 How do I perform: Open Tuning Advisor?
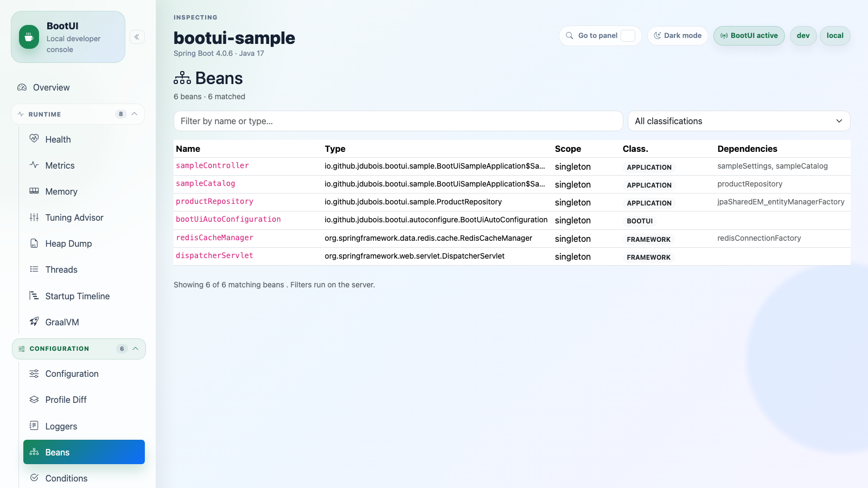[84, 217]
